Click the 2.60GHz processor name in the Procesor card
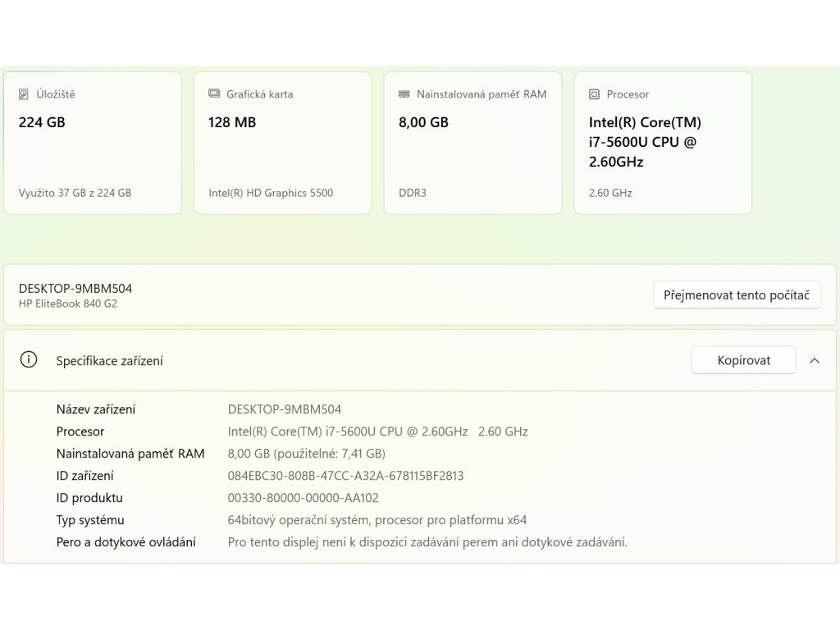 pos(645,142)
